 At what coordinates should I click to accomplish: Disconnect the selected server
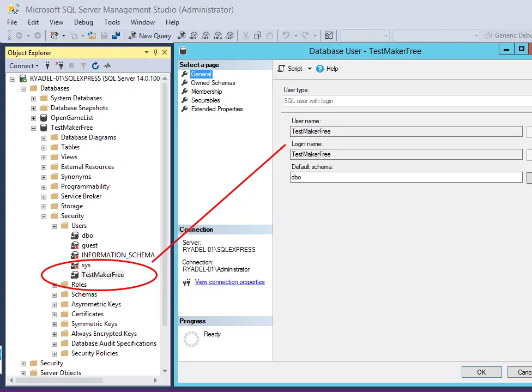(x=60, y=66)
